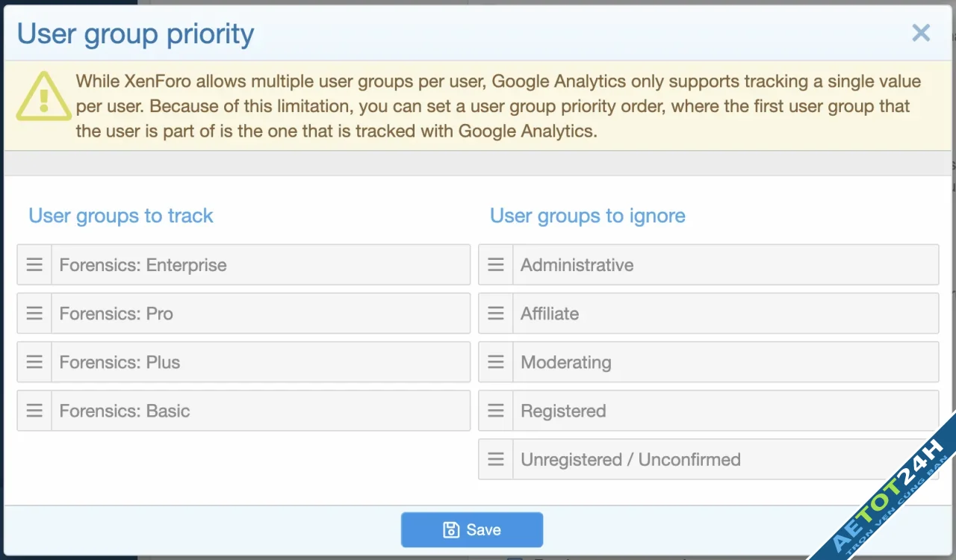Click the drag handle for Registered
This screenshot has width=956, height=560.
pyautogui.click(x=496, y=410)
